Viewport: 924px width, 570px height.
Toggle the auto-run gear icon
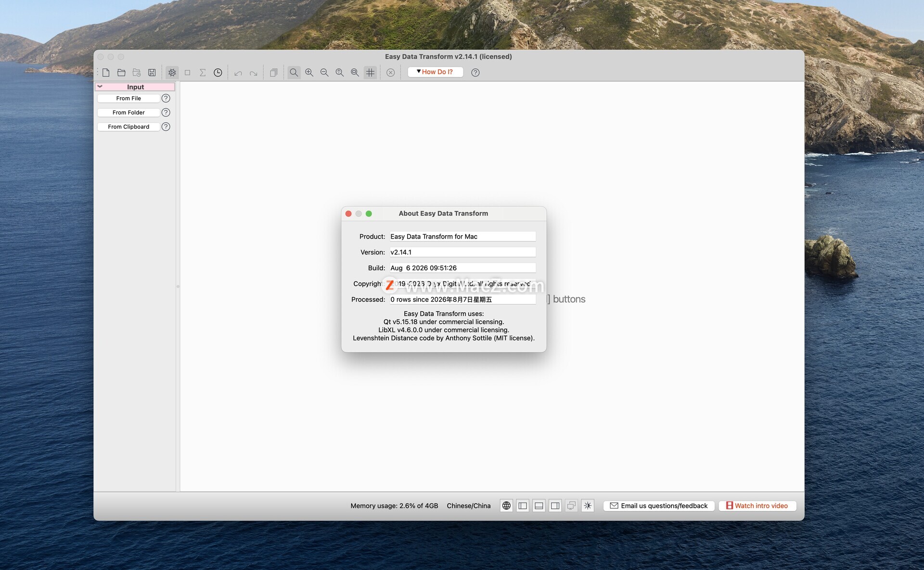pos(172,73)
